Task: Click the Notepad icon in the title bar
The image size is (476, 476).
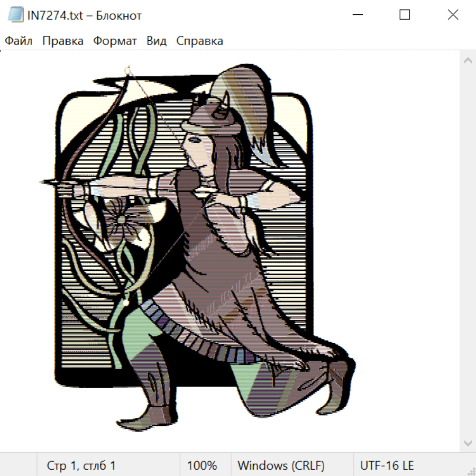Action: coord(15,15)
